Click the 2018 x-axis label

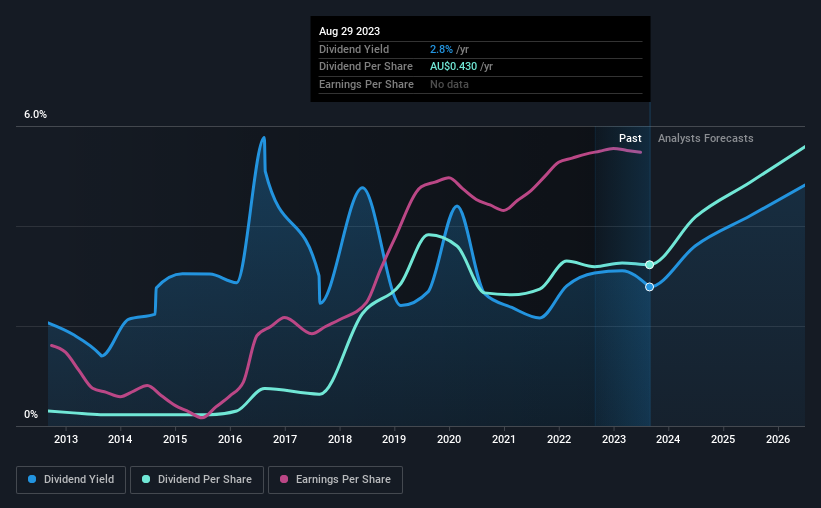click(340, 439)
